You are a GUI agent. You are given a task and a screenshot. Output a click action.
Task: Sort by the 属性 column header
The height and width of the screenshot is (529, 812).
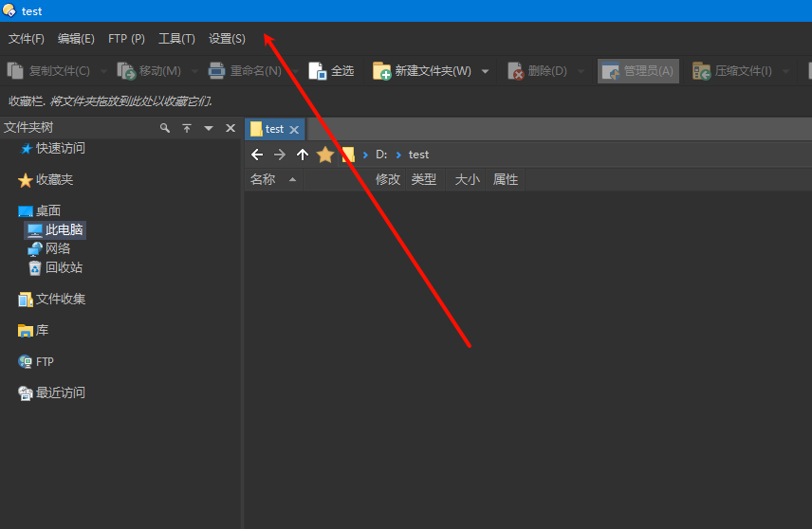coord(506,179)
